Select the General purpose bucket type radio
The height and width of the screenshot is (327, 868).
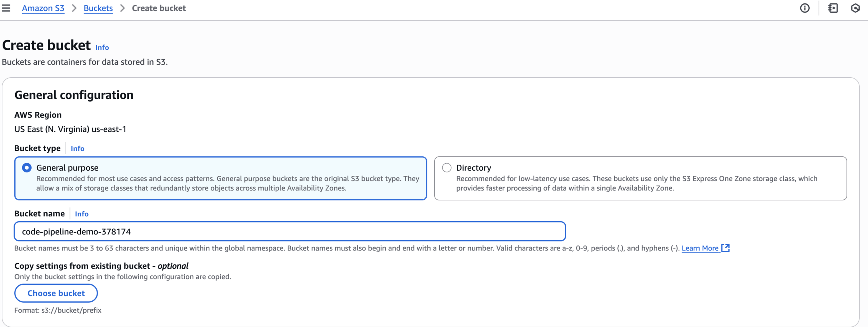[27, 168]
